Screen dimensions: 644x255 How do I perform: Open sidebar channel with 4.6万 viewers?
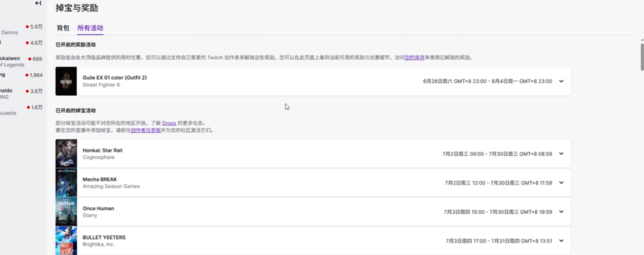pos(21,43)
